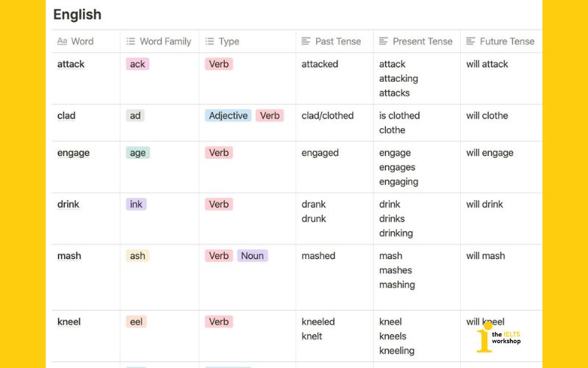Open the kneel word entry
The height and width of the screenshot is (368, 588).
[69, 322]
